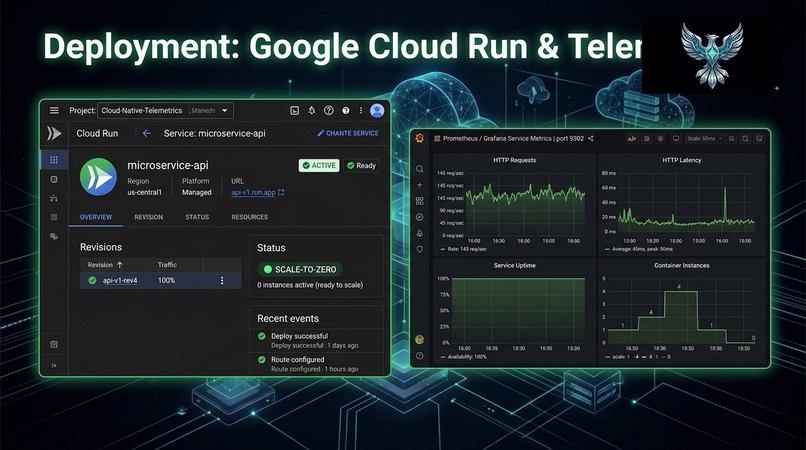Screen dimensions: 806x450
Task: Click the Container Instances panel title
Action: 682,265
